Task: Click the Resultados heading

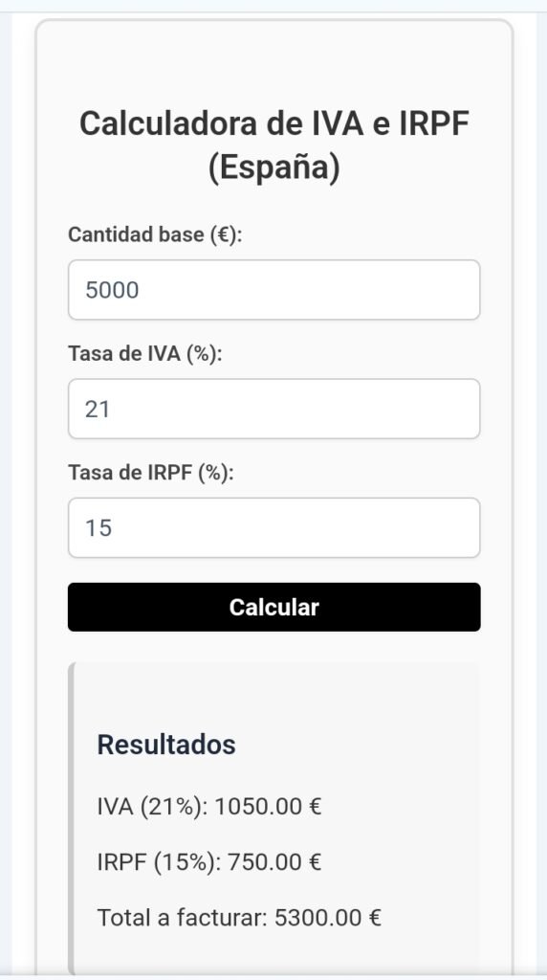Action: pyautogui.click(x=166, y=745)
